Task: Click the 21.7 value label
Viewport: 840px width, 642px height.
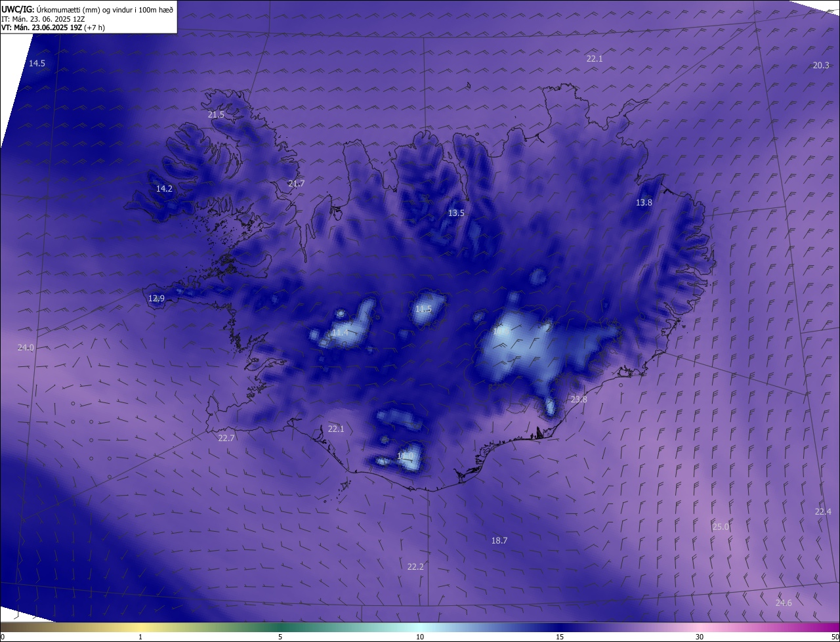Action: coord(296,183)
